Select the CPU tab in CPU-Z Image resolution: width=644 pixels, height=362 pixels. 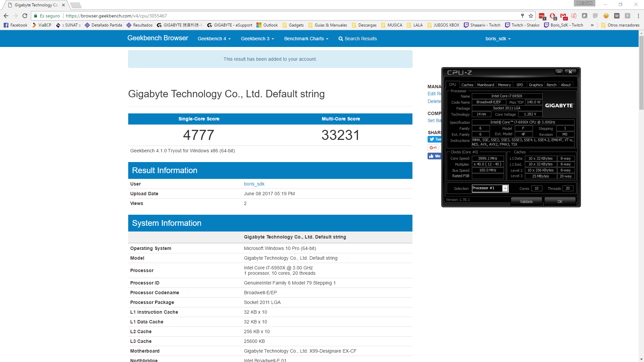click(452, 85)
